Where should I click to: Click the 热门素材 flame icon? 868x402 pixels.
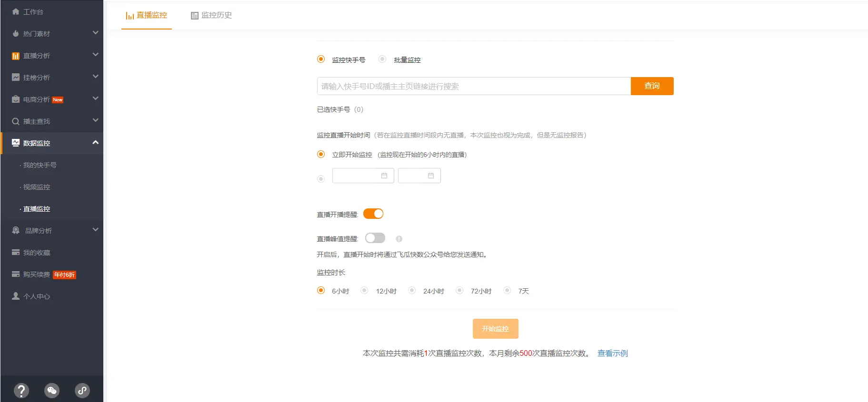[16, 33]
